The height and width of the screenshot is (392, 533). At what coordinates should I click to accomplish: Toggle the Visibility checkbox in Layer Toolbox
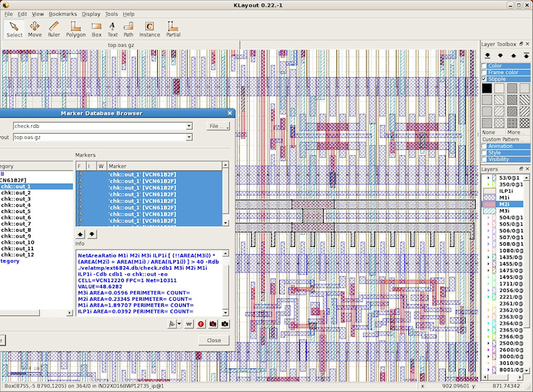click(x=484, y=160)
